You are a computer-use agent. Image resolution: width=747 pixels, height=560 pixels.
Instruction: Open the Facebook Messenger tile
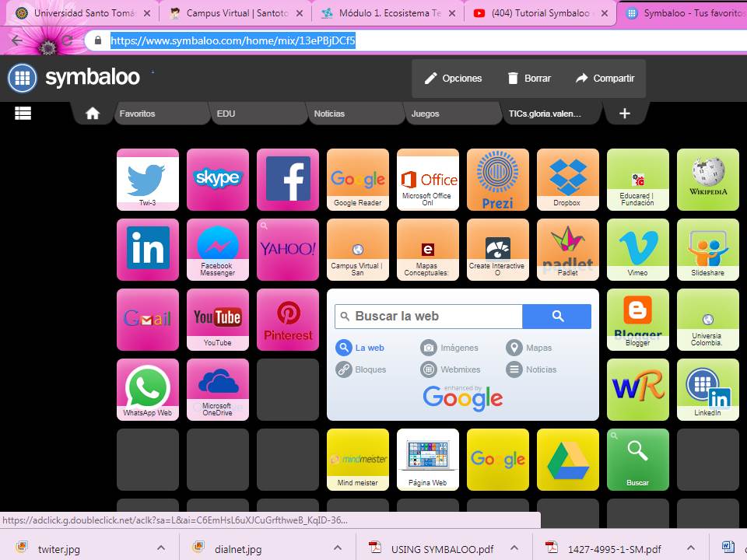tap(218, 250)
